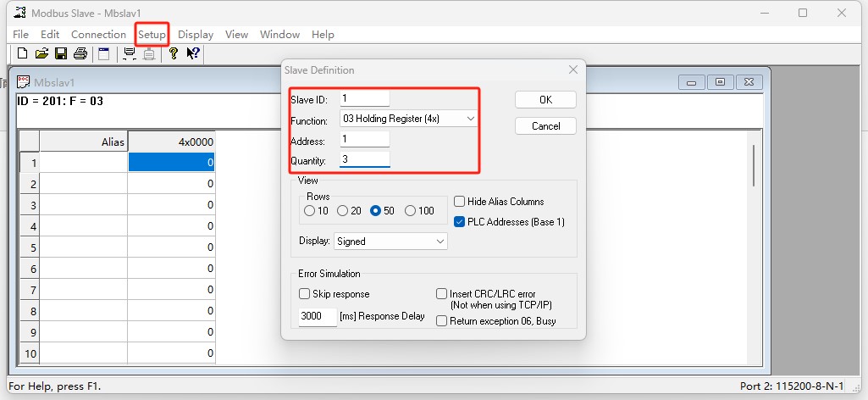This screenshot has height=400, width=868.
Task: Click the Disconnect toolbar icon
Action: (x=149, y=53)
